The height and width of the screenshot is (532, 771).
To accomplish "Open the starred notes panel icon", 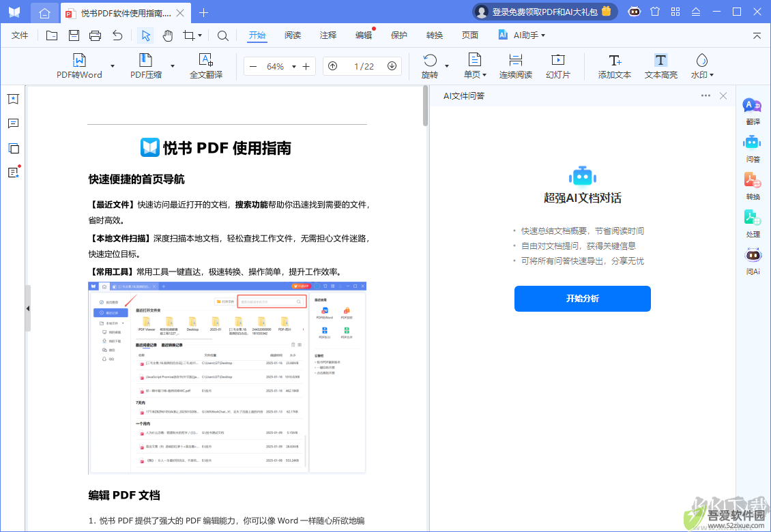I will [x=13, y=173].
